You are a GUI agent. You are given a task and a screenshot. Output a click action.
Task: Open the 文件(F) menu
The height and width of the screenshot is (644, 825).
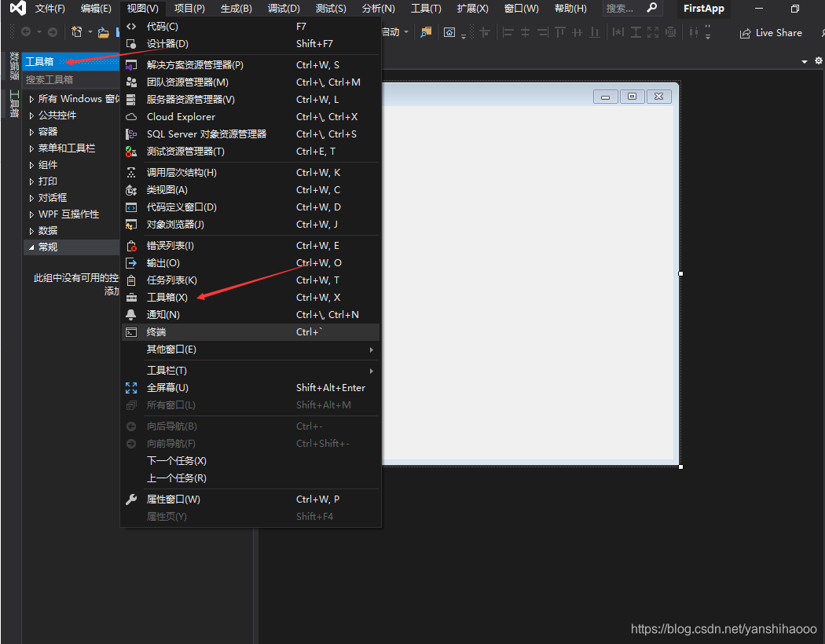tap(50, 9)
